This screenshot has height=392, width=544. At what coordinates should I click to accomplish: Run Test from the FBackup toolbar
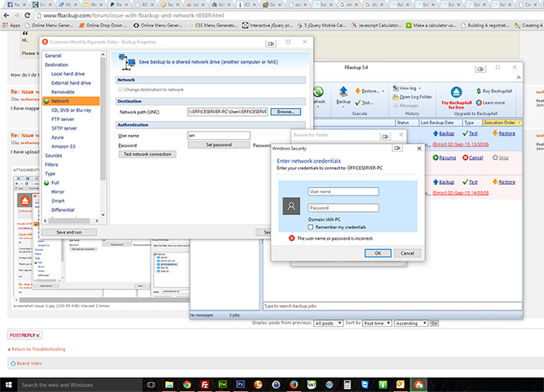[x=364, y=102]
